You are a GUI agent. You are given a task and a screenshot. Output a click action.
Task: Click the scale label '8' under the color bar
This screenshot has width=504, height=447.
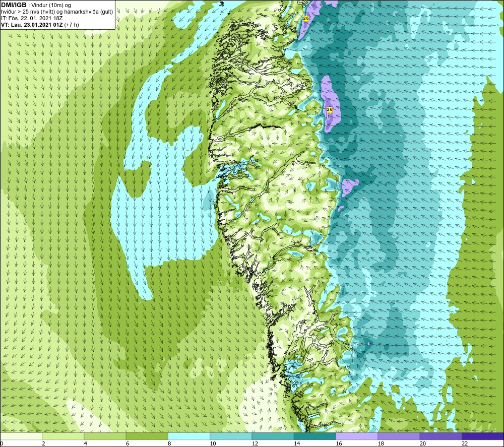[x=169, y=443]
